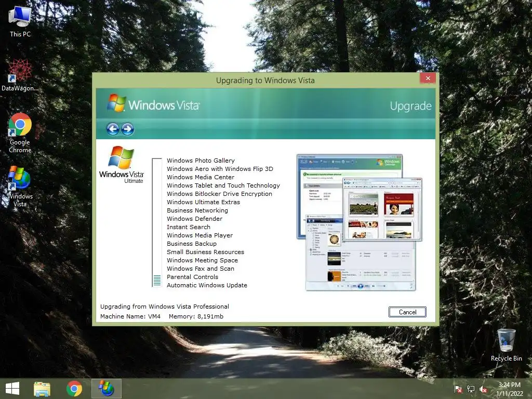Image resolution: width=532 pixels, height=399 pixels.
Task: Click the Upgrade heading in the banner
Action: pos(410,106)
